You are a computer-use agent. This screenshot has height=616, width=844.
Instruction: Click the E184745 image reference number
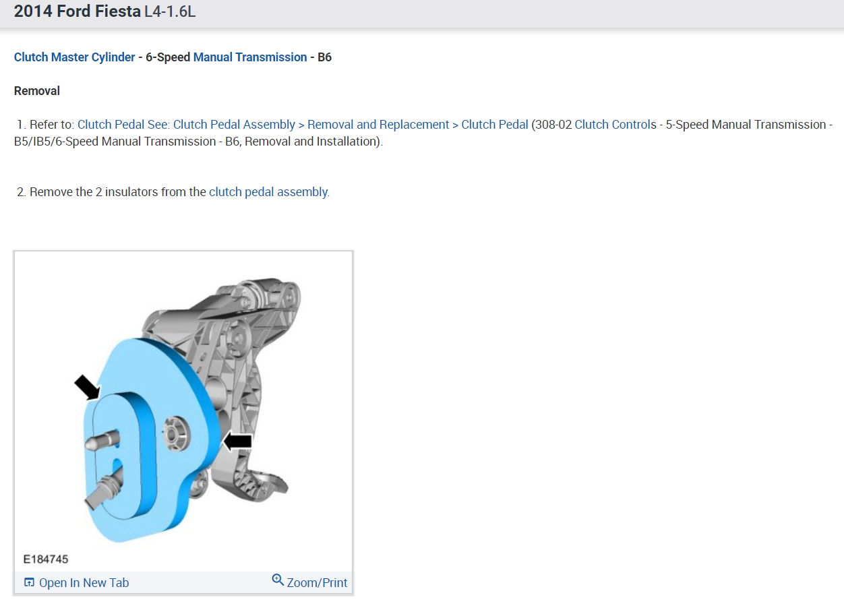[x=46, y=559]
